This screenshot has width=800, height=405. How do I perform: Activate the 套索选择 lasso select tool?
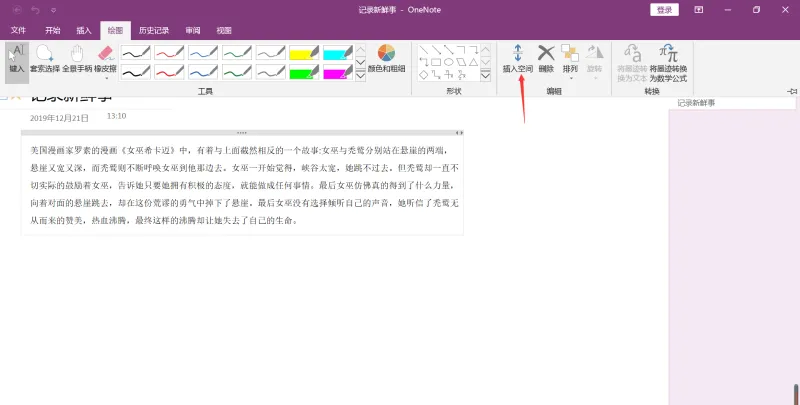[44, 58]
